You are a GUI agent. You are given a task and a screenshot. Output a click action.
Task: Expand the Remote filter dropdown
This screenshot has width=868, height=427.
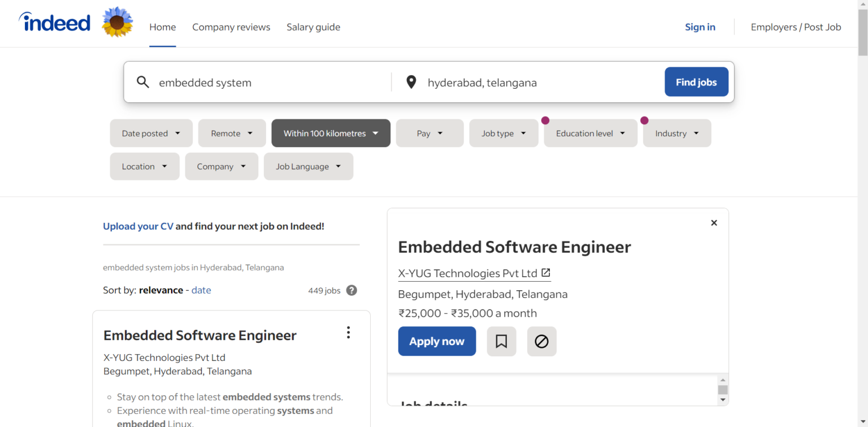pos(232,133)
